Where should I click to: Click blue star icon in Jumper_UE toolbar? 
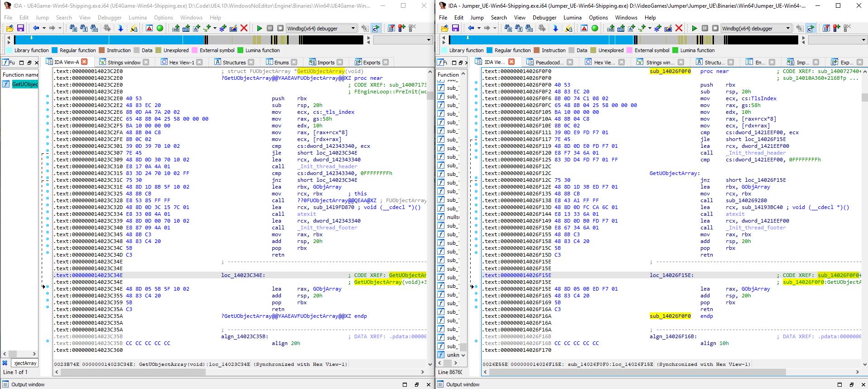(x=658, y=28)
